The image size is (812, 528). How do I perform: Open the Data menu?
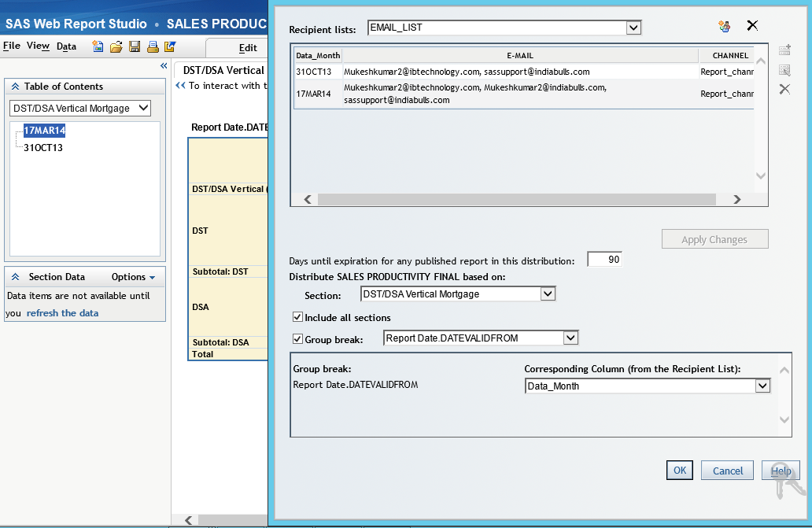pyautogui.click(x=67, y=46)
